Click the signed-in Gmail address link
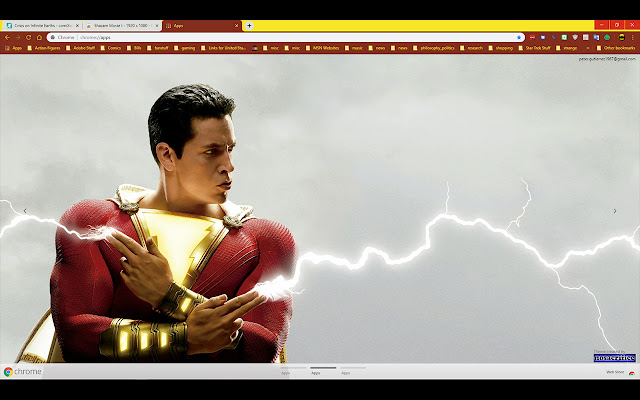 tap(607, 59)
